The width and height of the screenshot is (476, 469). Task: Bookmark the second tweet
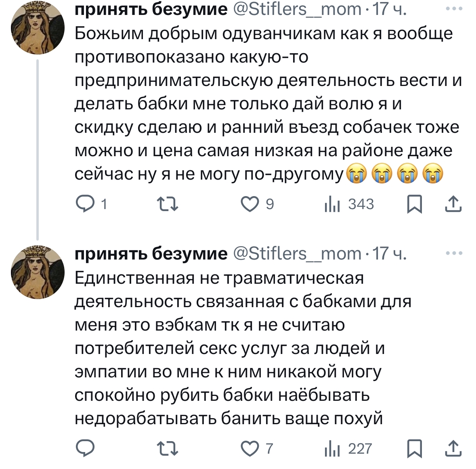pos(414,448)
